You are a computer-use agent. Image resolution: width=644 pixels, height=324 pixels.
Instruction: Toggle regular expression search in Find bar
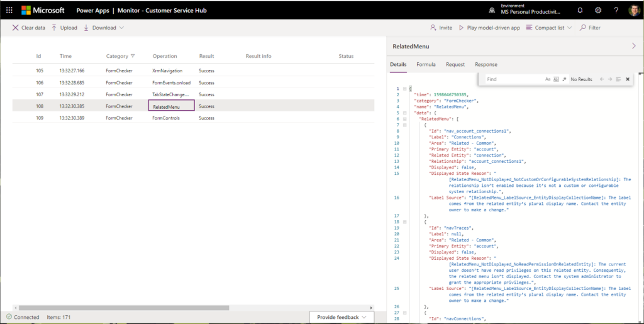[x=564, y=79]
